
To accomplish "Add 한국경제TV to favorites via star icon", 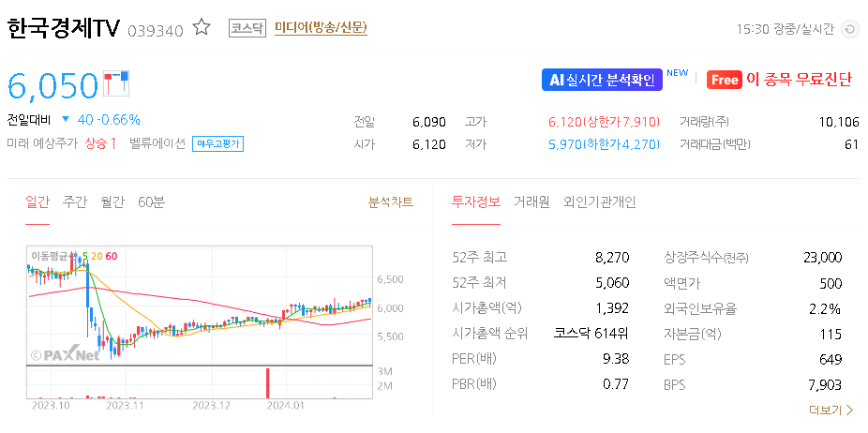I will (202, 27).
